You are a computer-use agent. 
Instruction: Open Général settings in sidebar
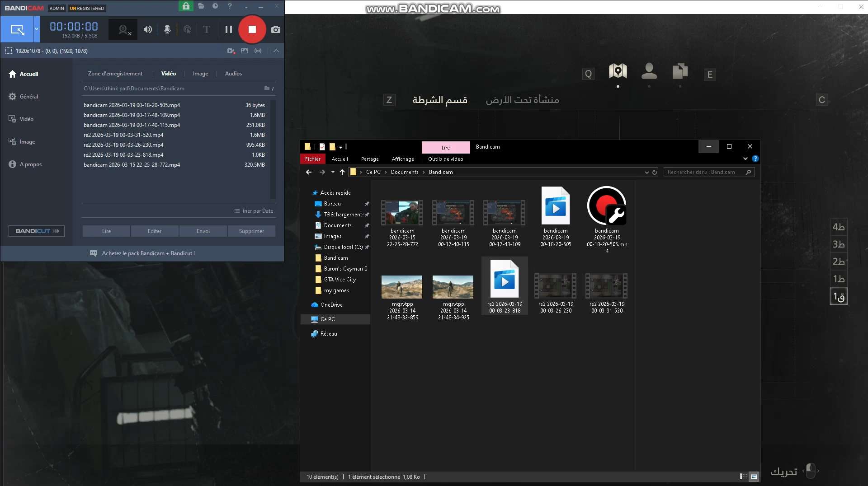28,97
